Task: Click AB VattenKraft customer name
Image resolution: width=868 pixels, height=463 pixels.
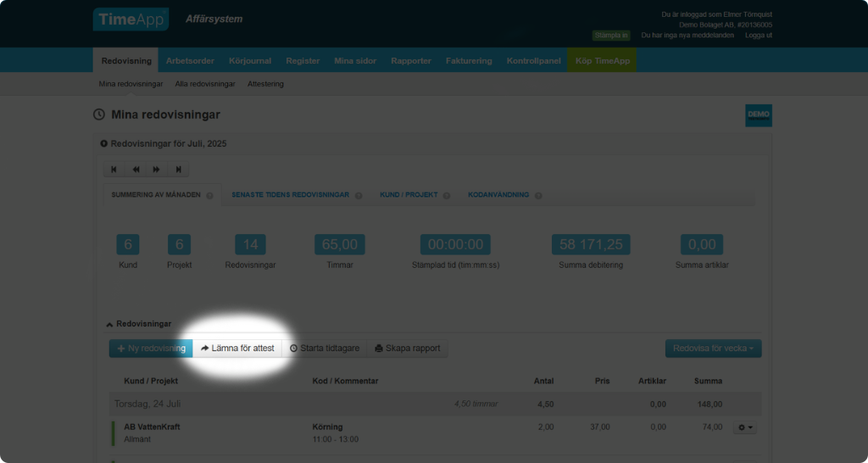Action: 152,427
